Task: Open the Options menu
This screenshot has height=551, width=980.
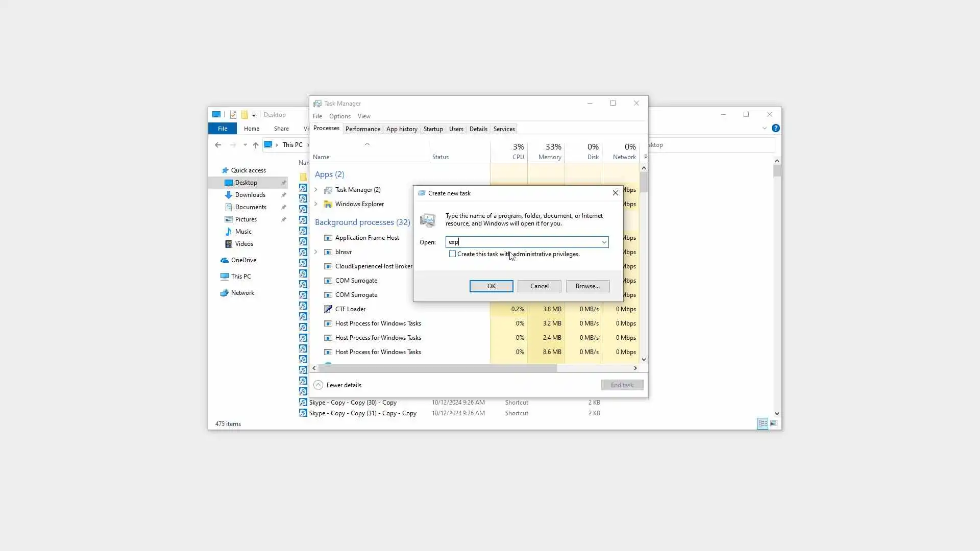Action: pyautogui.click(x=339, y=116)
